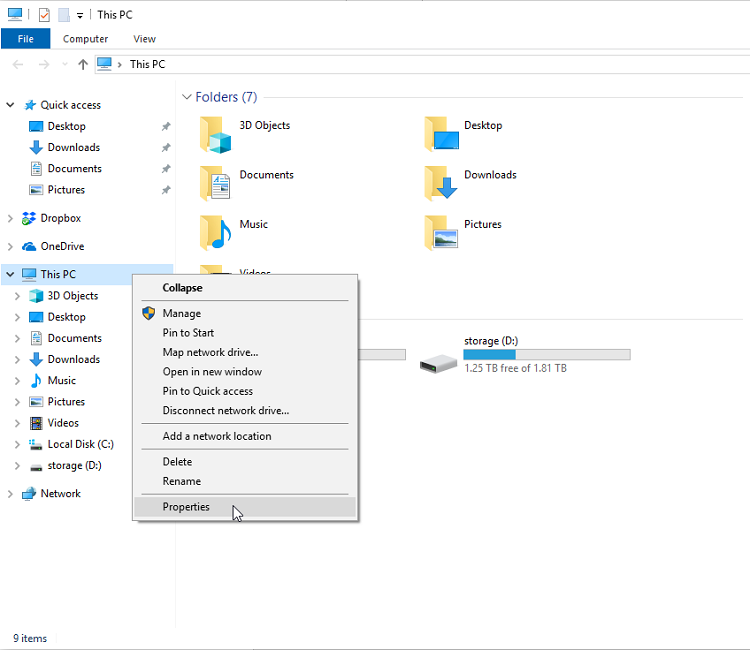
Task: Select the OneDrive cloud icon in sidebar
Action: [29, 246]
